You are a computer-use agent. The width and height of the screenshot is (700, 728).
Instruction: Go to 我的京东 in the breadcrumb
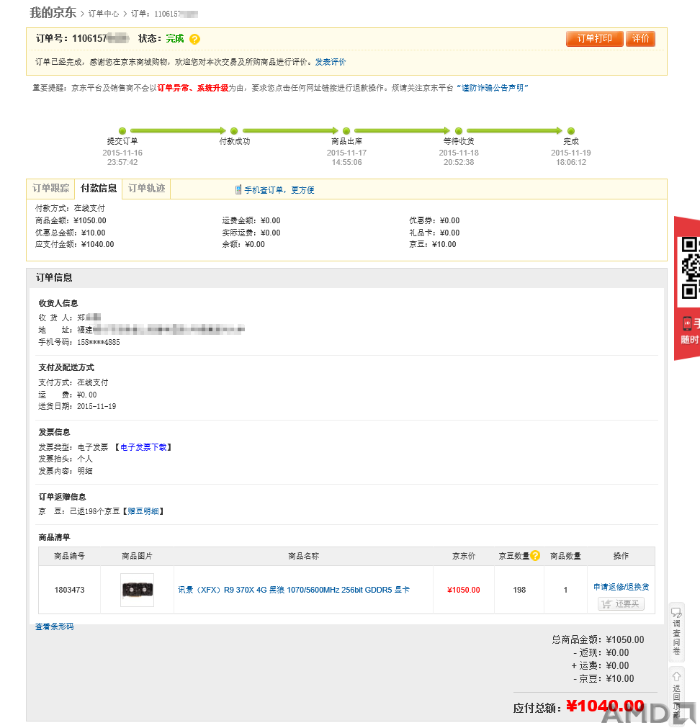coord(53,13)
